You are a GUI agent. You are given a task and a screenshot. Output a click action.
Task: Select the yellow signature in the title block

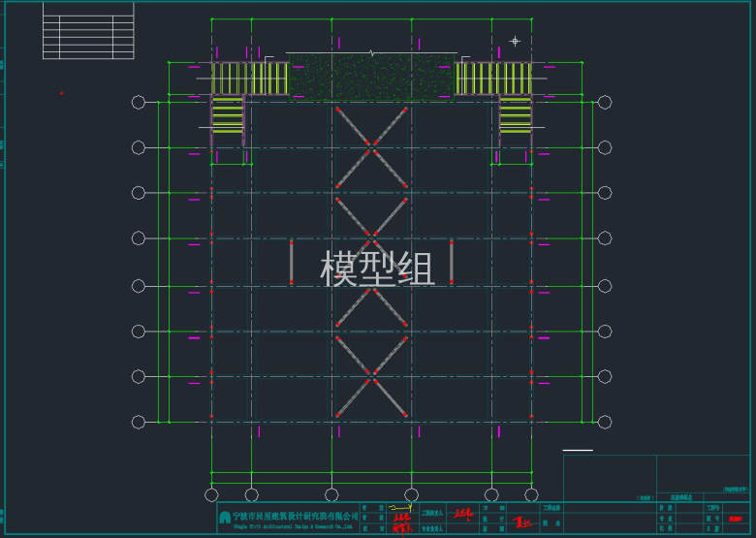coord(400,507)
